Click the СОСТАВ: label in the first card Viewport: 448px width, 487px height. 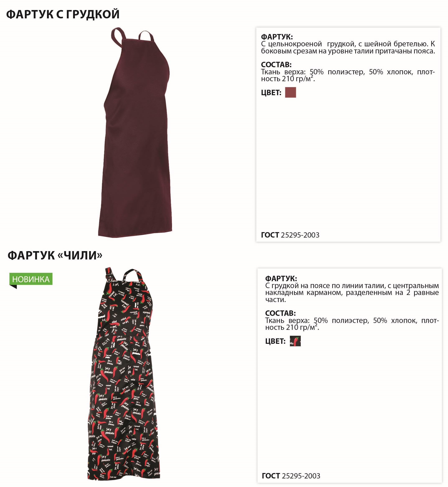tap(276, 65)
